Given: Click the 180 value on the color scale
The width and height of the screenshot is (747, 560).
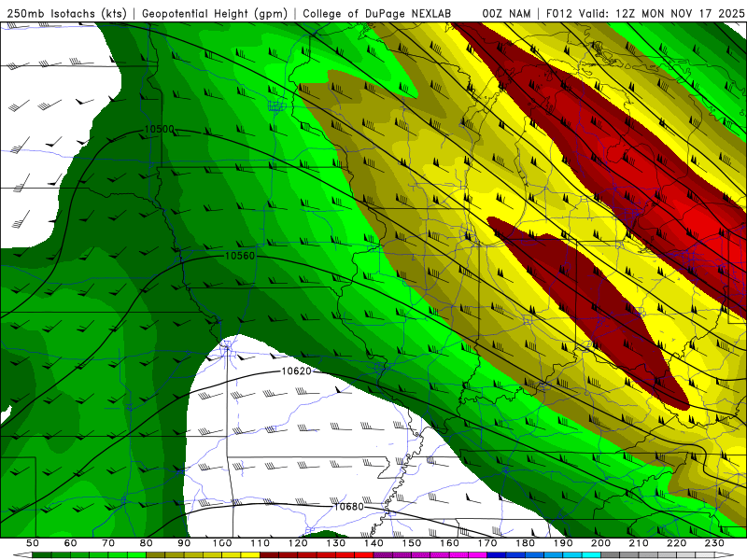Looking at the screenshot, I should [x=525, y=543].
